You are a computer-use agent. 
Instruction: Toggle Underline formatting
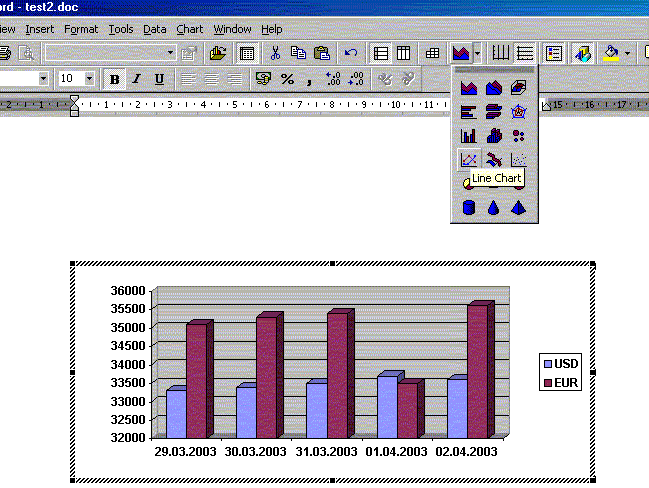159,79
